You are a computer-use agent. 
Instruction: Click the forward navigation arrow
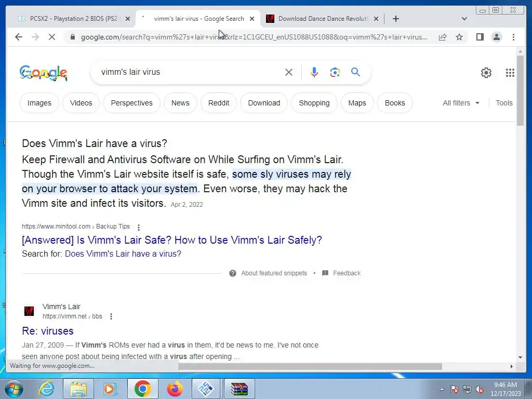click(x=35, y=37)
